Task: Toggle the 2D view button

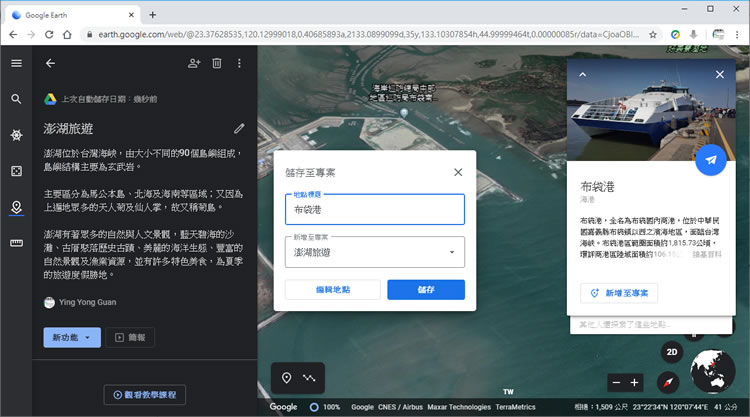Action: (673, 352)
